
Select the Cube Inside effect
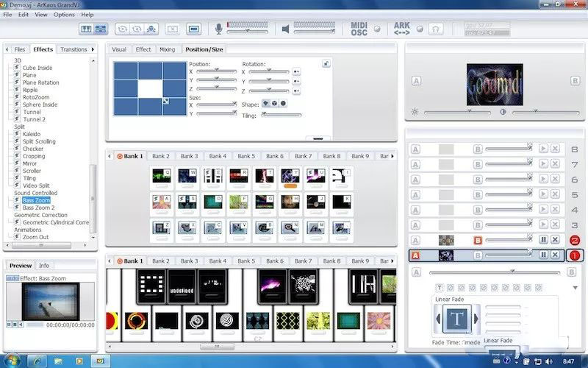[x=37, y=68]
